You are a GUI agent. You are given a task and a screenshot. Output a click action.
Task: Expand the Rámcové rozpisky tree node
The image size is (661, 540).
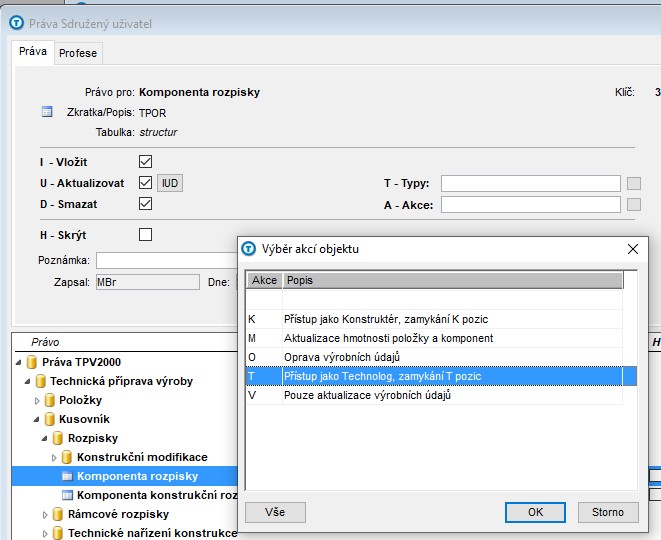pos(45,514)
